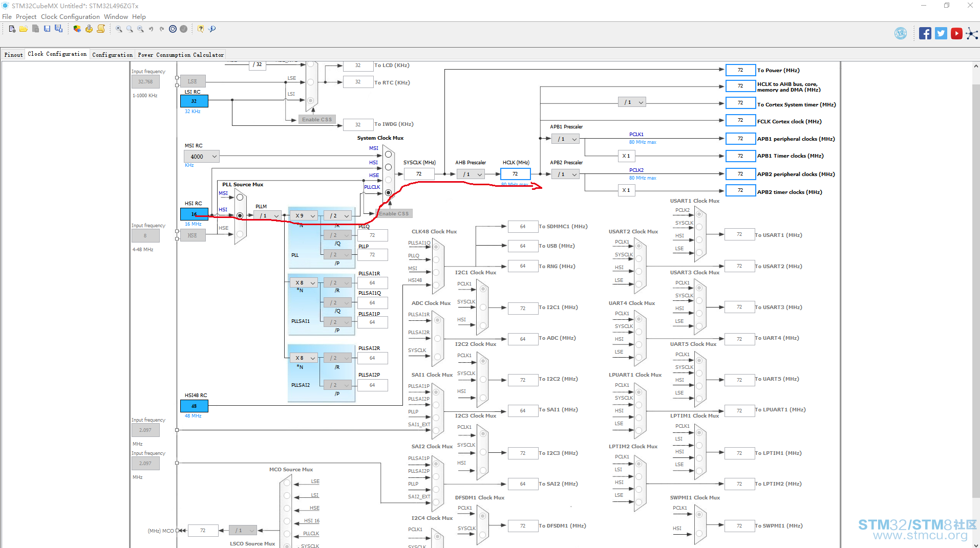Open the MSI RC frequency 4000 KHz dropdown

tap(201, 156)
